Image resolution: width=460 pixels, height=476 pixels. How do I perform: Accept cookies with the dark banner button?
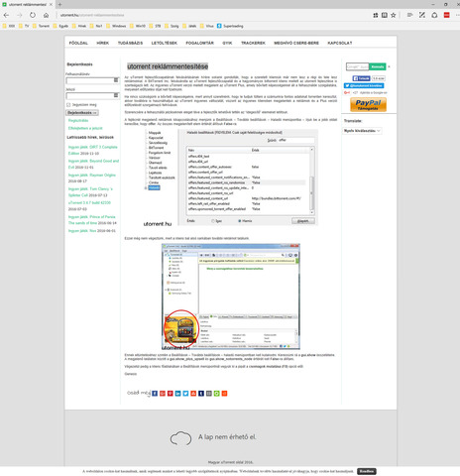click(367, 471)
